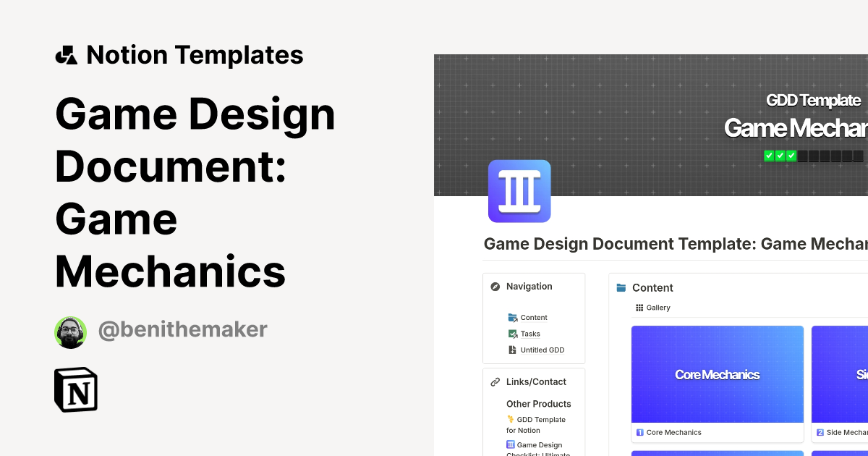This screenshot has width=868, height=456.
Task: Open the Content link in Navigation
Action: [534, 318]
